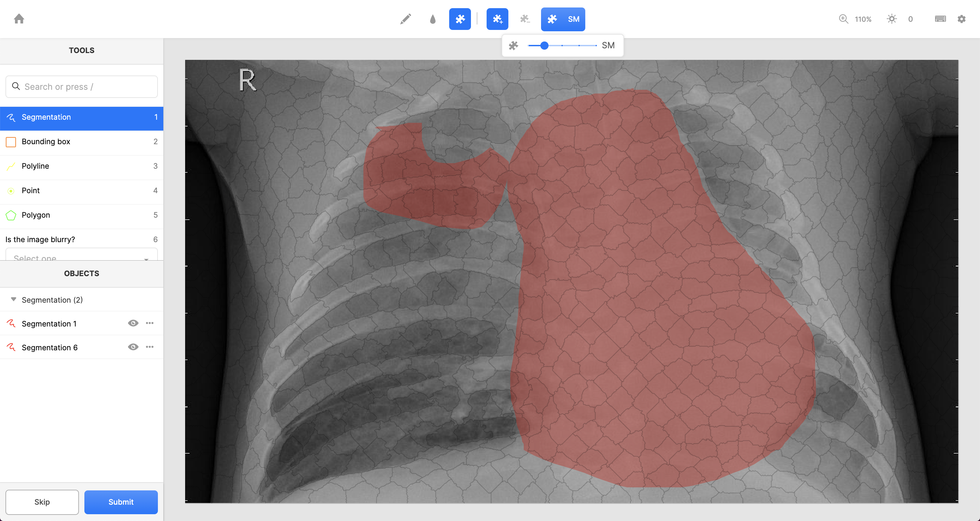Focus the tool search field
This screenshot has width=980, height=521.
pos(81,87)
